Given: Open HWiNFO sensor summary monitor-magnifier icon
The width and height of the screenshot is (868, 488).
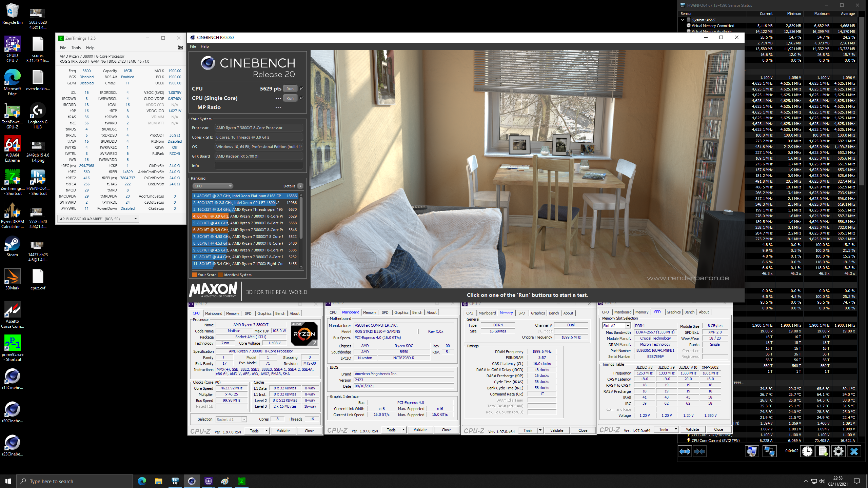Looking at the screenshot, I should click(752, 451).
